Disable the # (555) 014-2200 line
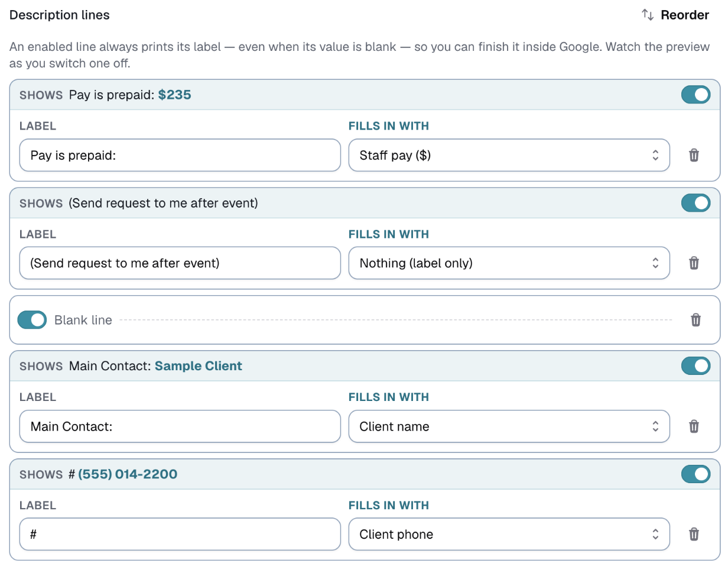 [x=695, y=474]
